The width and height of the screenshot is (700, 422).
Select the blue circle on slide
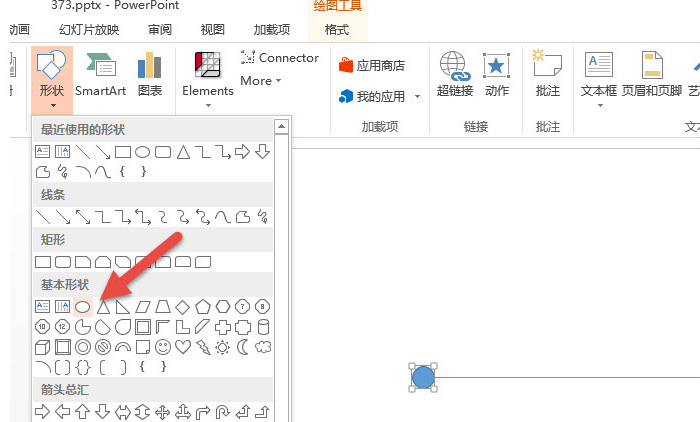(x=423, y=377)
